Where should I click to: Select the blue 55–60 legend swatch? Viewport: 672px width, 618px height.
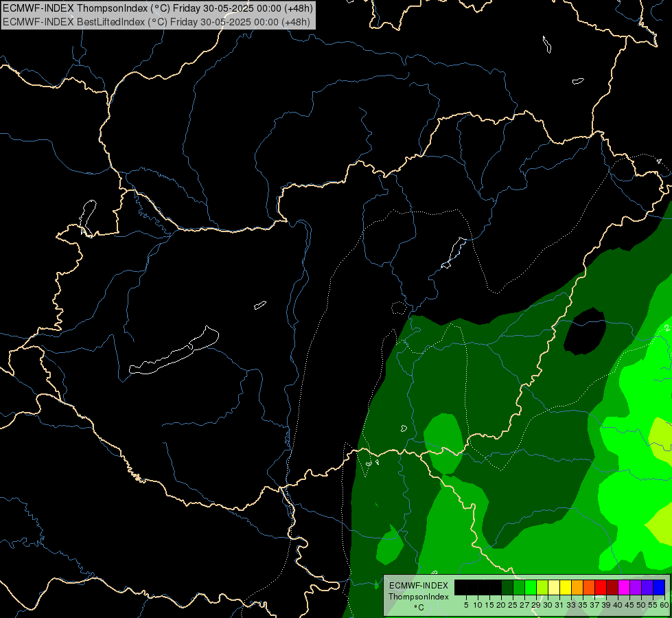[x=659, y=587]
